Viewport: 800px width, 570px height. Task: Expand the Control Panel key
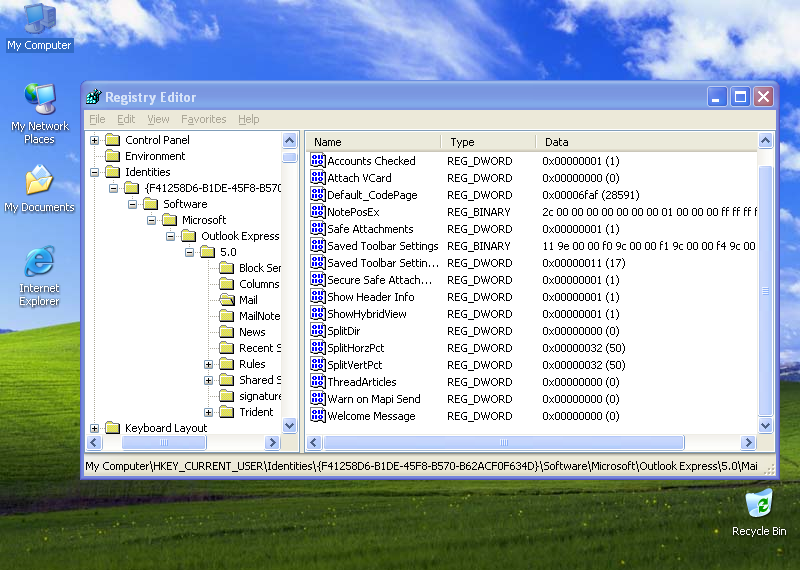pos(94,140)
